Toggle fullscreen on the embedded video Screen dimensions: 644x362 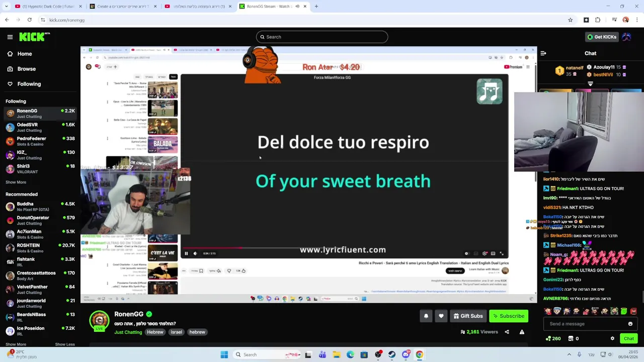(x=501, y=253)
